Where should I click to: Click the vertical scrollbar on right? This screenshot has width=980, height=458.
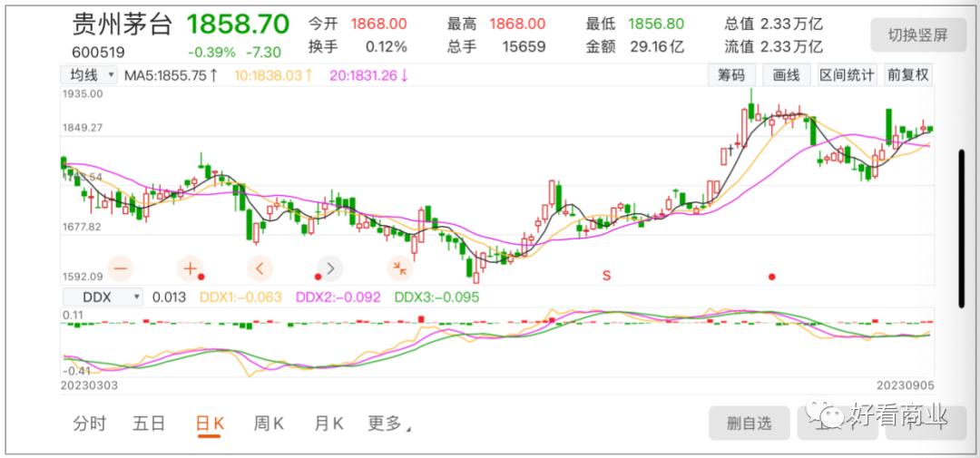click(961, 229)
